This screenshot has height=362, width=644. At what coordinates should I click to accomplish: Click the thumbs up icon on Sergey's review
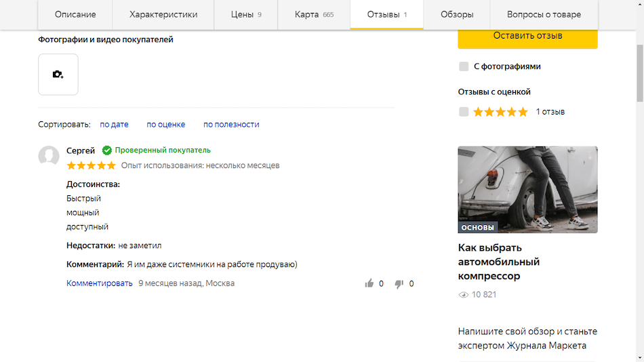point(369,283)
